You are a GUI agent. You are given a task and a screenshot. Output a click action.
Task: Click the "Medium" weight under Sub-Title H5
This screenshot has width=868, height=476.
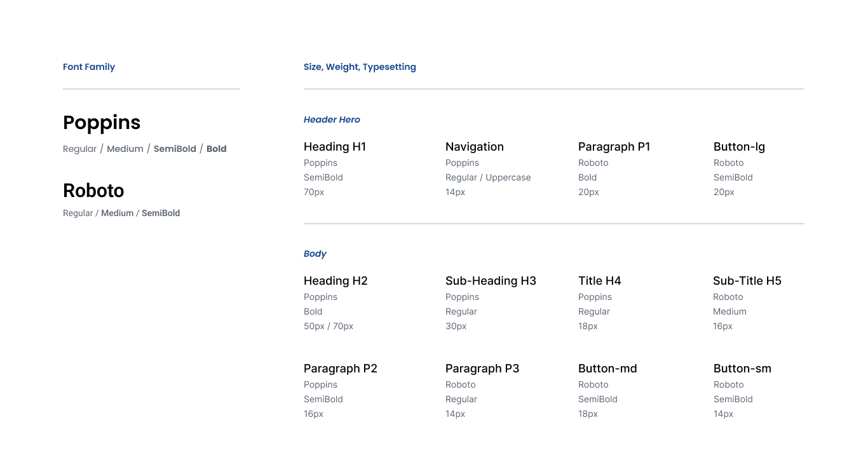click(729, 311)
